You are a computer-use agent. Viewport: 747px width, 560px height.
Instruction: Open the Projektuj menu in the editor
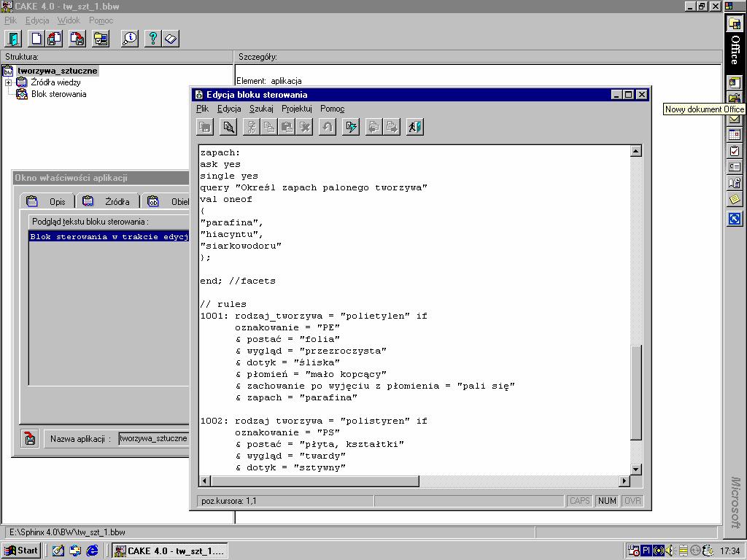pos(297,109)
